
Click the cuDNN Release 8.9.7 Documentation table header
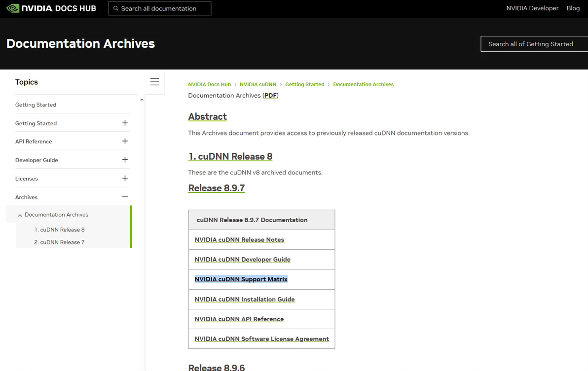pos(261,220)
